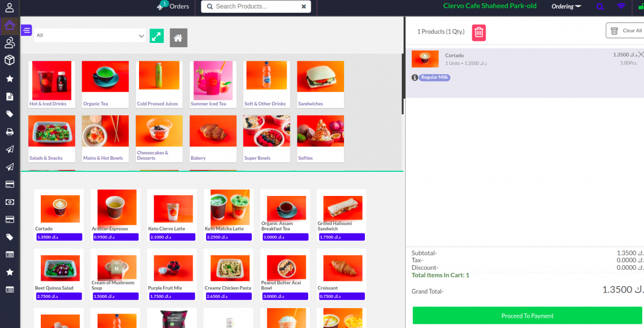Open the cash money-bill icon in sidebar

point(10,202)
